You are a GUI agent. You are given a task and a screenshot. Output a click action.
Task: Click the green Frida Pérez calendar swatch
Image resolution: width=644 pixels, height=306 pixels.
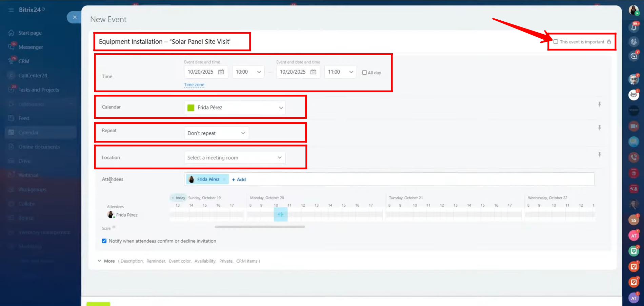pyautogui.click(x=191, y=108)
